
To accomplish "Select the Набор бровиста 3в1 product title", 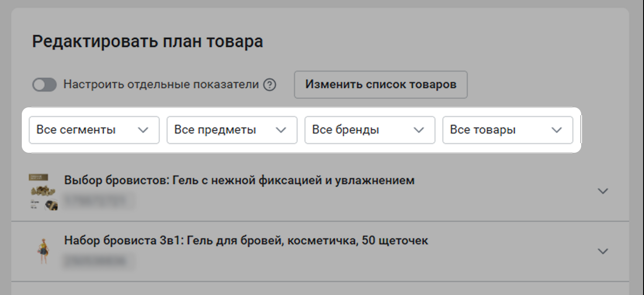I will point(246,240).
